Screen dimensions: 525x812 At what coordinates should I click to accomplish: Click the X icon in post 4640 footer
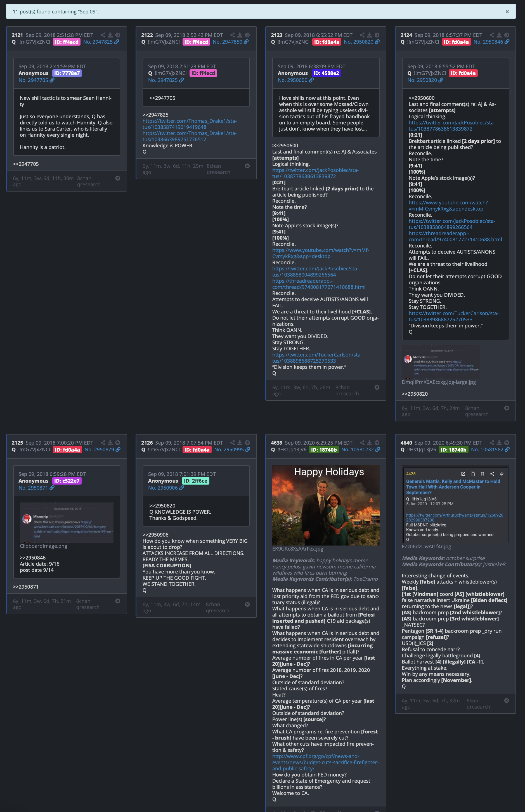507,700
